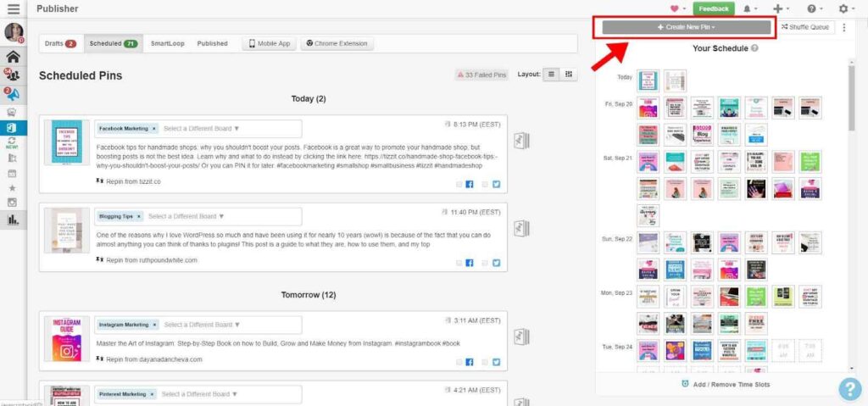Click the Shuffle Queue button

click(x=805, y=27)
